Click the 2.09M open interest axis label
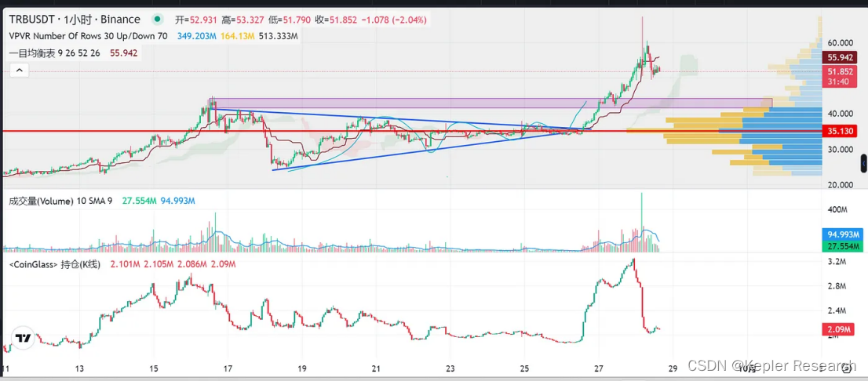Viewport: 868px width, 381px height. pyautogui.click(x=840, y=330)
